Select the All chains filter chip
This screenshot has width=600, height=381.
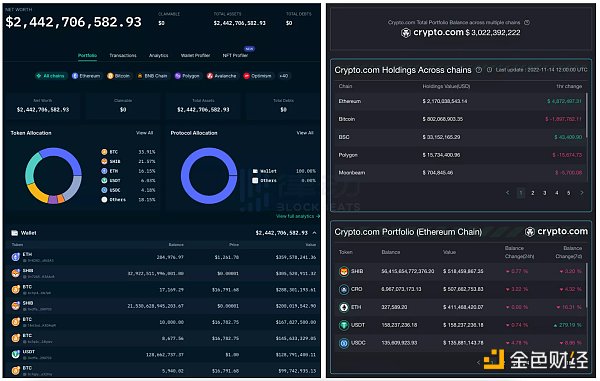tap(51, 76)
